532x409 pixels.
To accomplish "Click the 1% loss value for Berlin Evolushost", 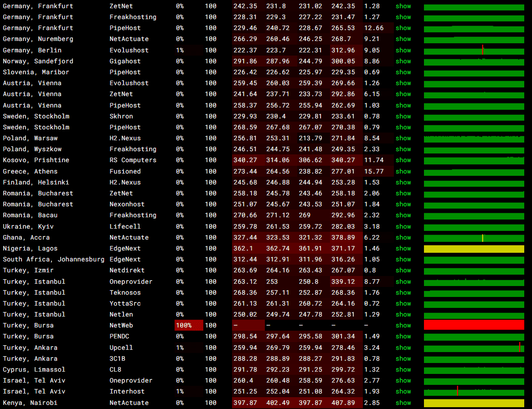I will 180,50.
